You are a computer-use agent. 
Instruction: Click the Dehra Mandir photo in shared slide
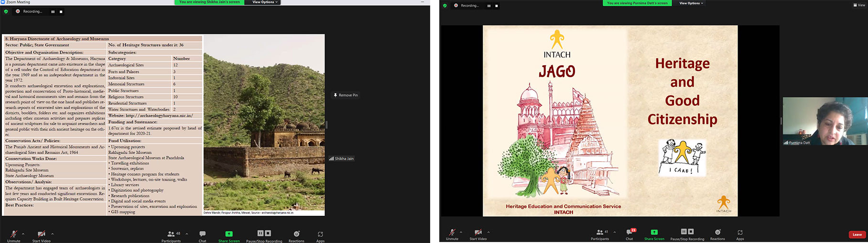(264, 122)
